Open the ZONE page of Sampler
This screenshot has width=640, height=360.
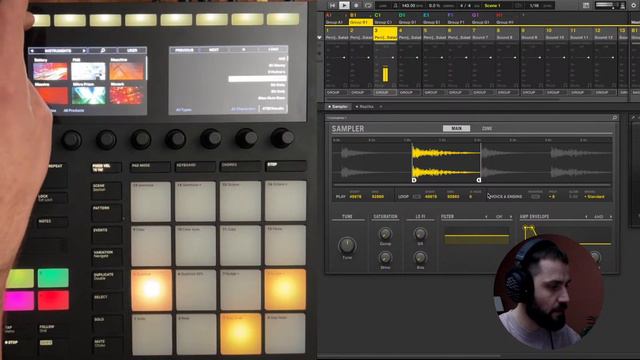tap(487, 128)
